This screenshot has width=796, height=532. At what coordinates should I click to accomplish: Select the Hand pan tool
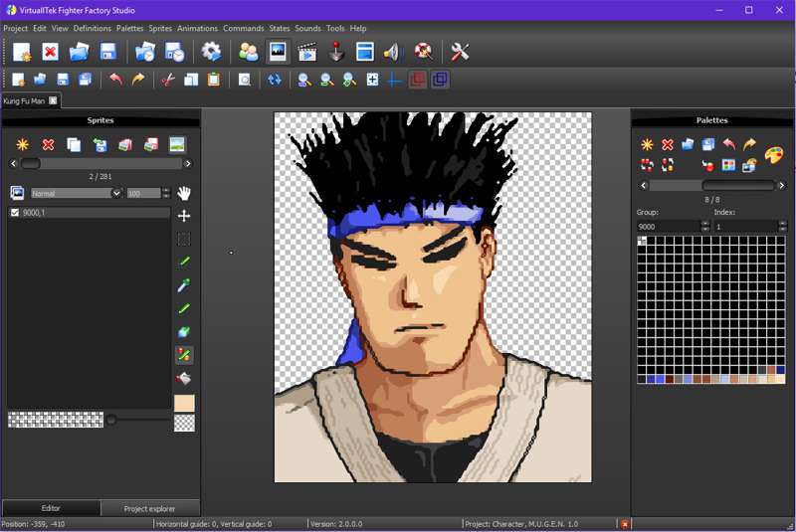pyautogui.click(x=184, y=193)
